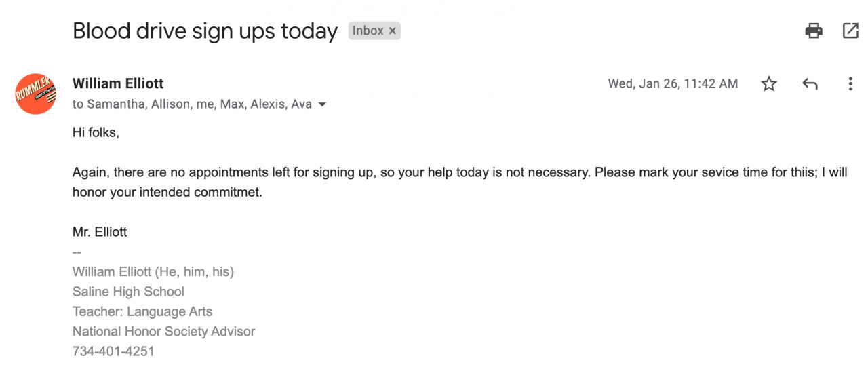
Task: Click the phone number 734-401-4251
Action: (113, 351)
